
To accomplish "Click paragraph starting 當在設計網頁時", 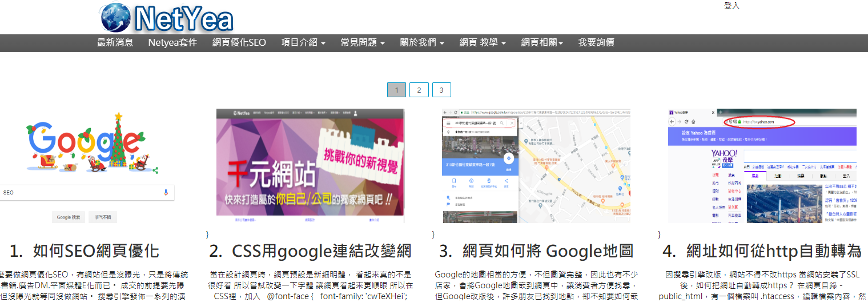I will pos(310,285).
